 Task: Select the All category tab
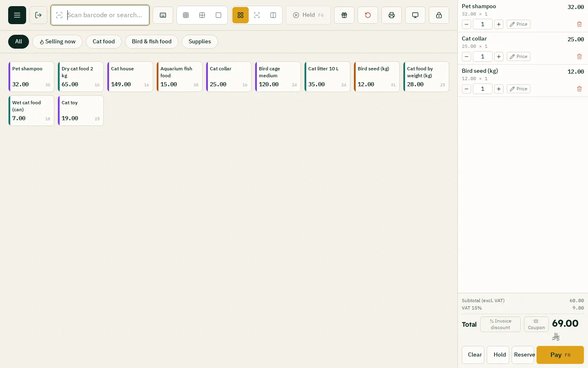pos(18,42)
